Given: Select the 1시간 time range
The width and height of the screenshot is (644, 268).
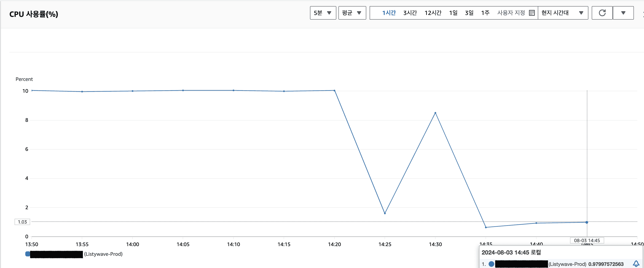Looking at the screenshot, I should click(389, 13).
